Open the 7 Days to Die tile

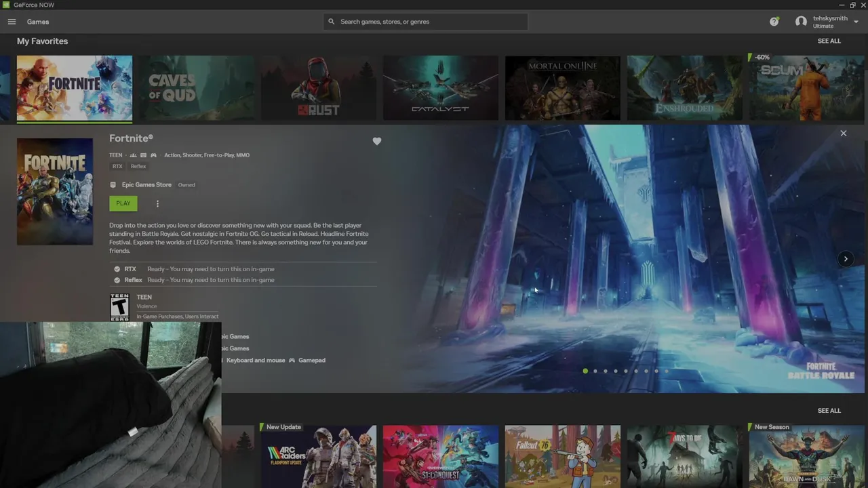[x=685, y=456]
